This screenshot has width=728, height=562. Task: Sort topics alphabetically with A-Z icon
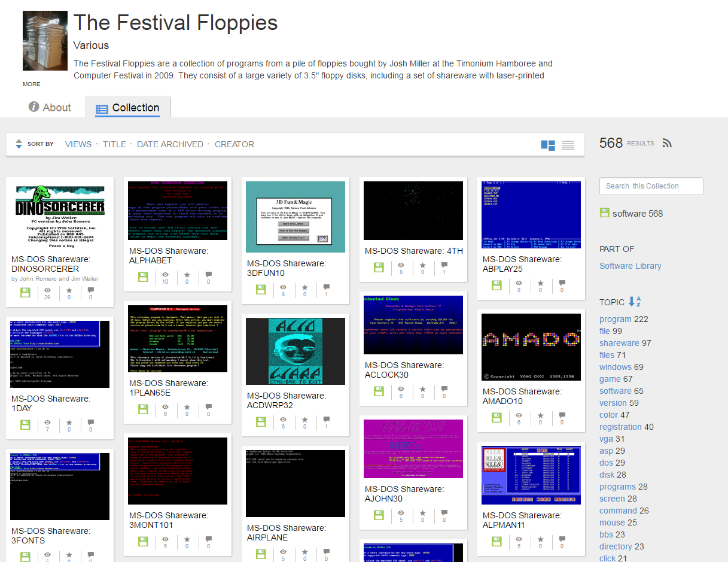coord(634,302)
